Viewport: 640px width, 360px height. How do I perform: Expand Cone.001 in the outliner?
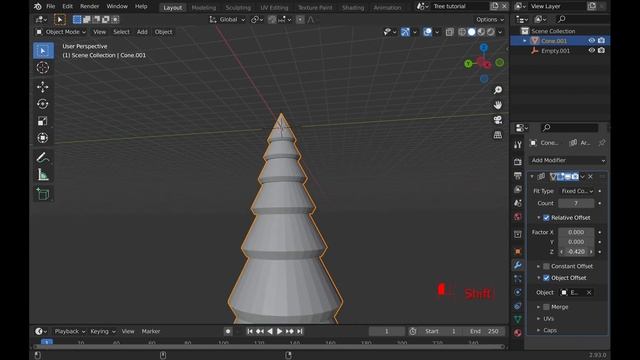(x=525, y=41)
